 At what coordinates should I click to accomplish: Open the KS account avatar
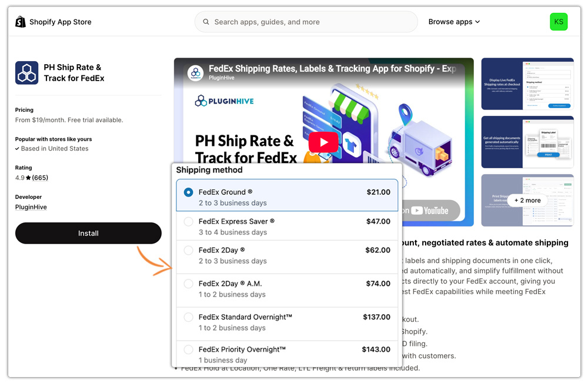tap(559, 22)
